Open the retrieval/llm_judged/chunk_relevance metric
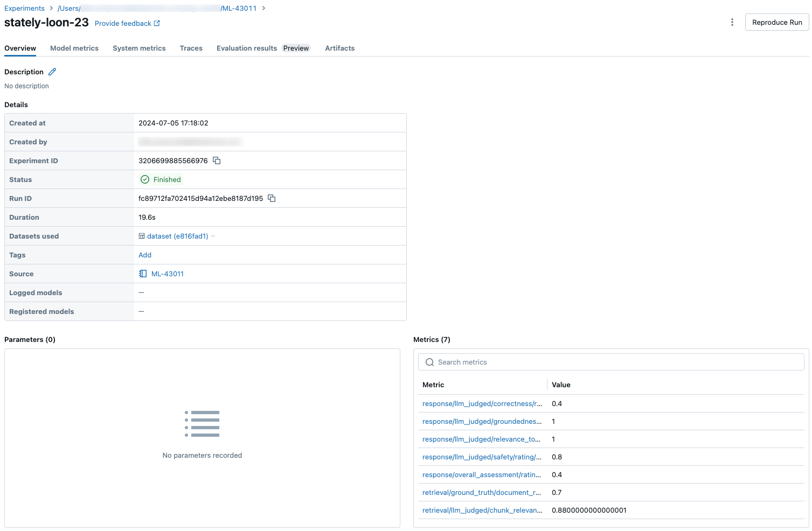The height and width of the screenshot is (531, 812). tap(482, 510)
